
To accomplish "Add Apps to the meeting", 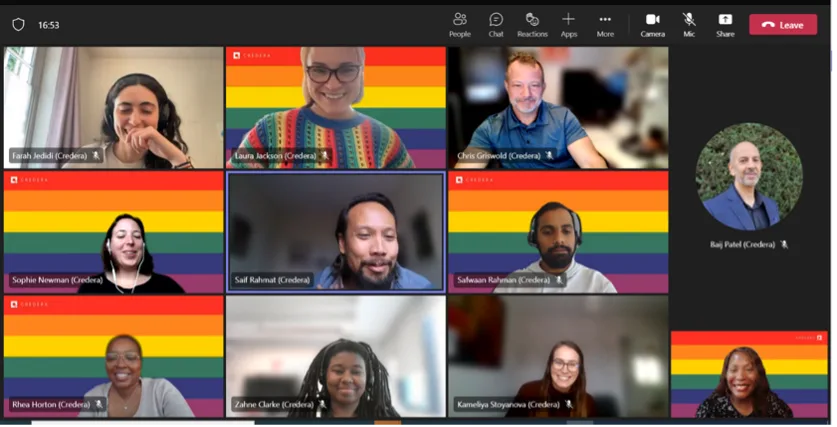I will [568, 25].
